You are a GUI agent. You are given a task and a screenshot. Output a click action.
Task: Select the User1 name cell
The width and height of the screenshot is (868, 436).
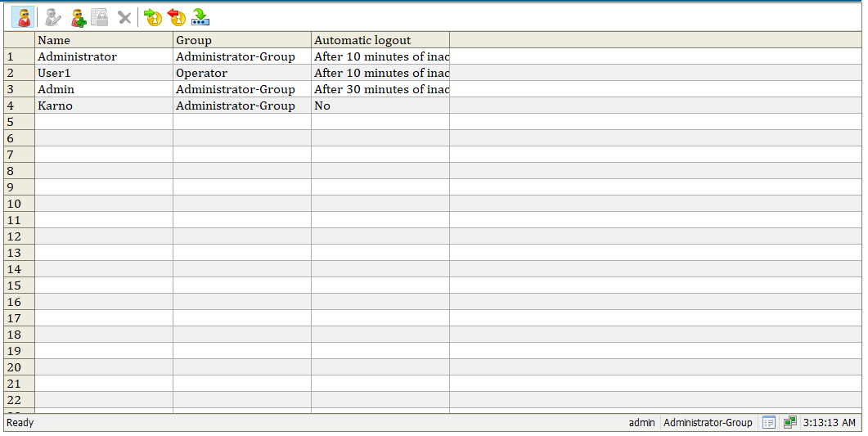click(x=104, y=73)
